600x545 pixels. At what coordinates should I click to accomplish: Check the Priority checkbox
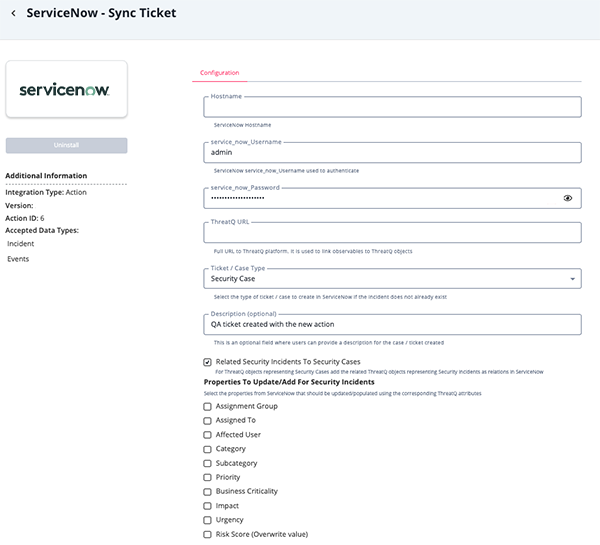point(207,478)
